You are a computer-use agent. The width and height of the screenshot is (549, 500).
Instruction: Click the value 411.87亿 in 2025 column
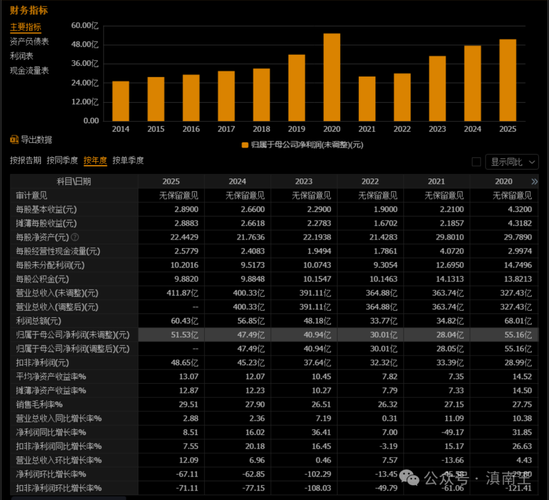coord(182,293)
